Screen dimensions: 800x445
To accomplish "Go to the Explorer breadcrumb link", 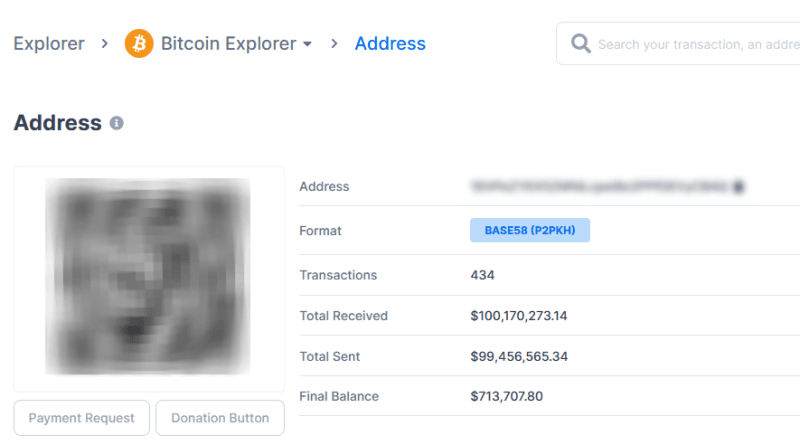I will 49,44.
